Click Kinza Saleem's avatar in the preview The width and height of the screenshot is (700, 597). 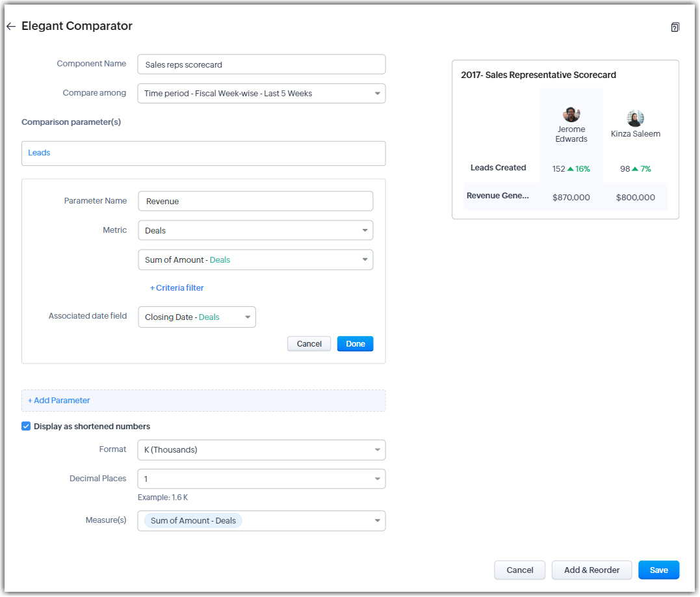(x=635, y=118)
